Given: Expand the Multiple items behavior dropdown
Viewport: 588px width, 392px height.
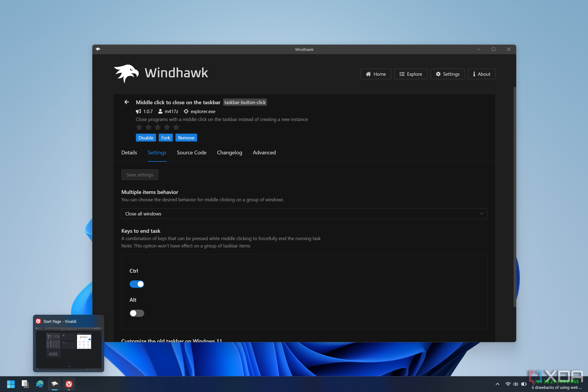Looking at the screenshot, I should pos(303,214).
